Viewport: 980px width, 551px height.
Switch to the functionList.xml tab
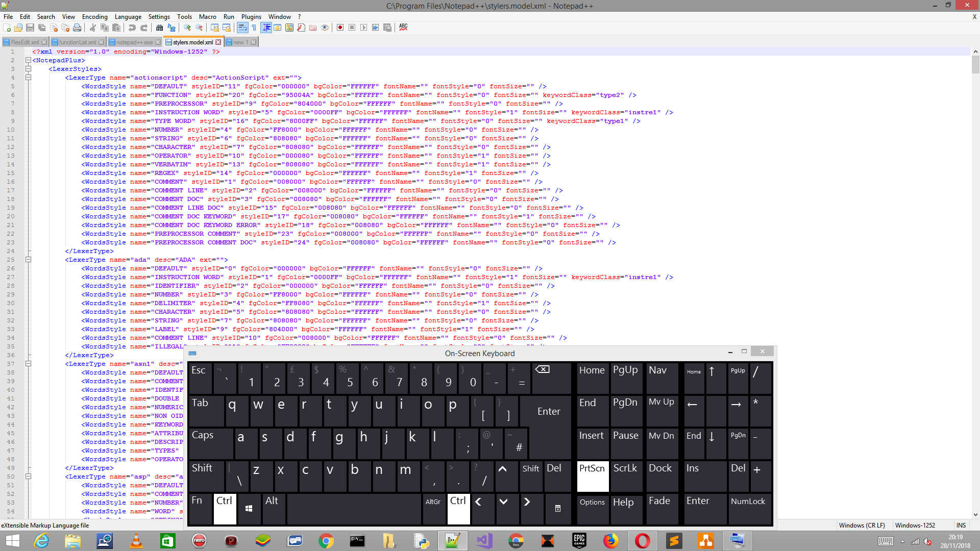point(77,42)
